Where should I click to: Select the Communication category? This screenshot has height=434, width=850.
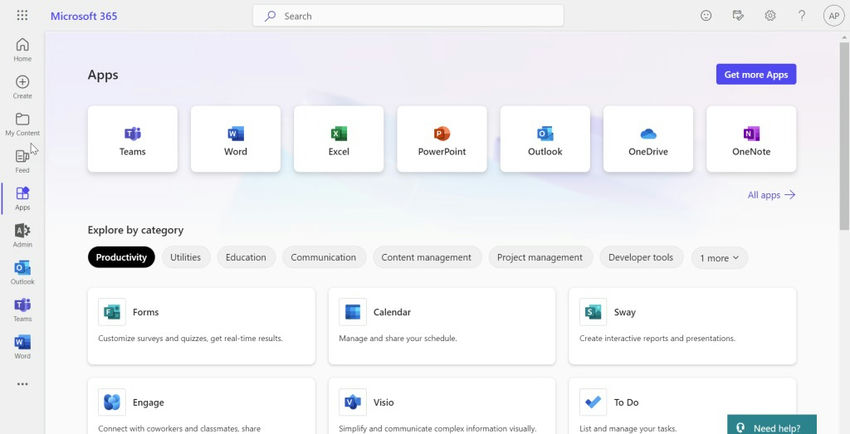point(324,257)
